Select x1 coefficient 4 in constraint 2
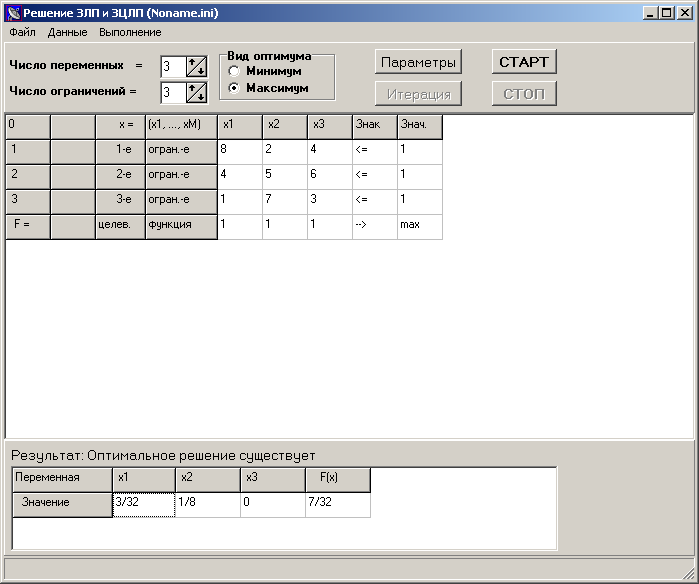The height and width of the screenshot is (584, 699). point(240,177)
